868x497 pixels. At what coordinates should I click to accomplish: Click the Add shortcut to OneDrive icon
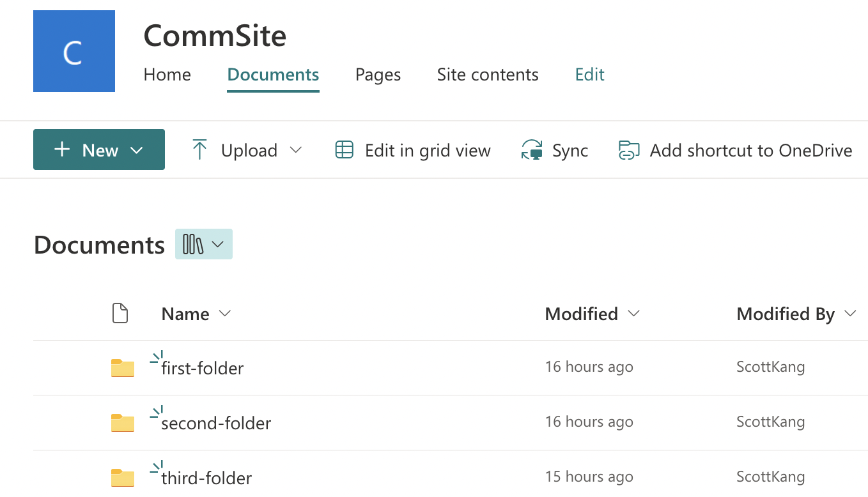point(629,150)
